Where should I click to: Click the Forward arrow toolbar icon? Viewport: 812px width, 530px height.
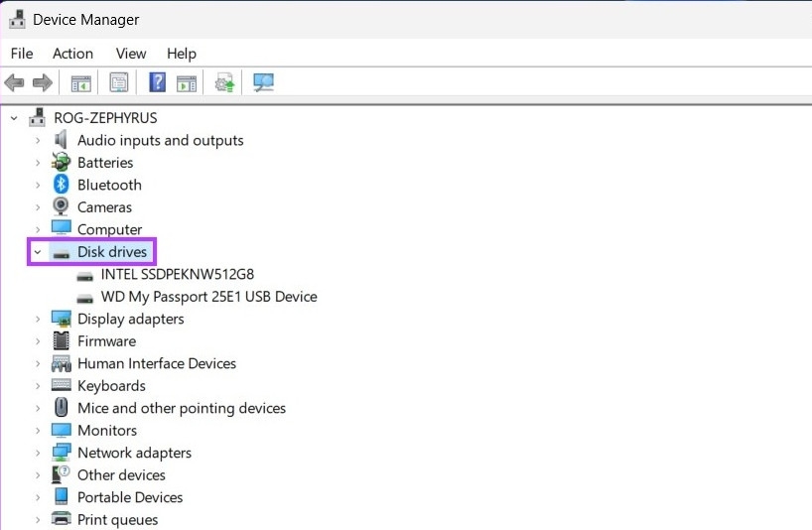click(42, 82)
